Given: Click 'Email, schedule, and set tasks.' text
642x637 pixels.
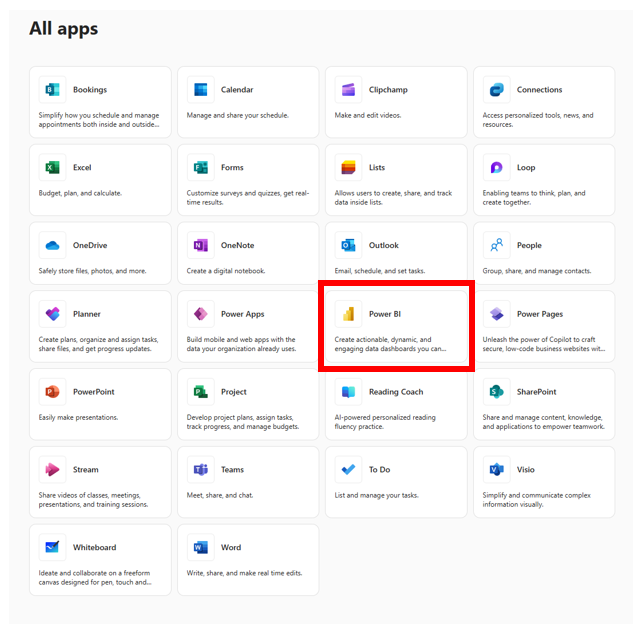Looking at the screenshot, I should tap(380, 271).
